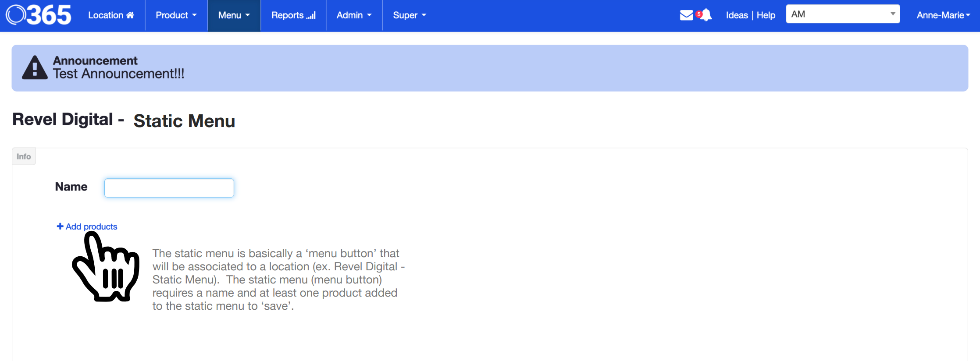Image resolution: width=980 pixels, height=361 pixels.
Task: Expand the Product dropdown menu
Action: click(x=176, y=15)
